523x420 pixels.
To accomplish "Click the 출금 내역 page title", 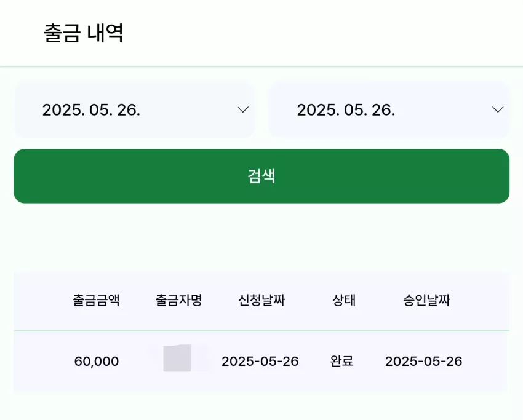I will click(84, 33).
